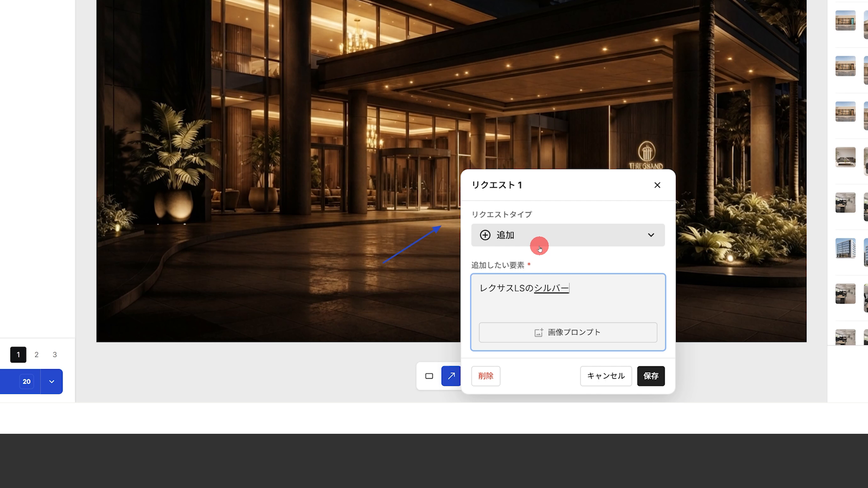The height and width of the screenshot is (488, 868).
Task: Open the fourth thumbnail in the right panel
Action: (x=845, y=157)
